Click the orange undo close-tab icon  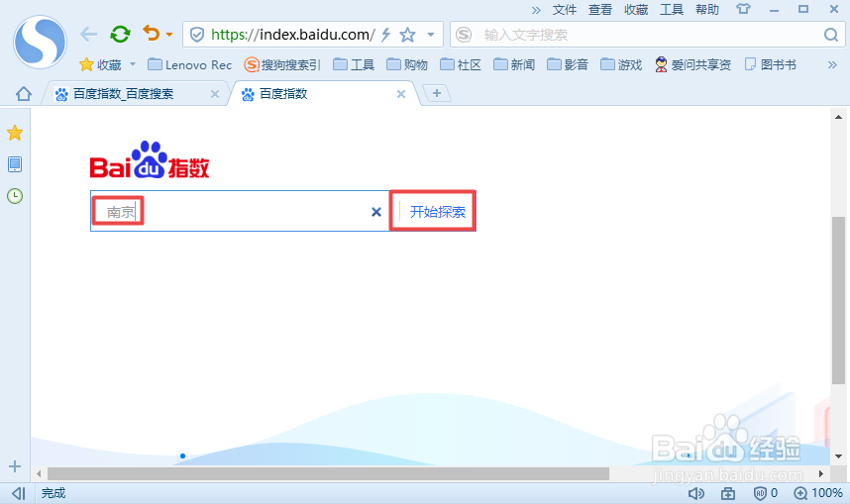(152, 34)
